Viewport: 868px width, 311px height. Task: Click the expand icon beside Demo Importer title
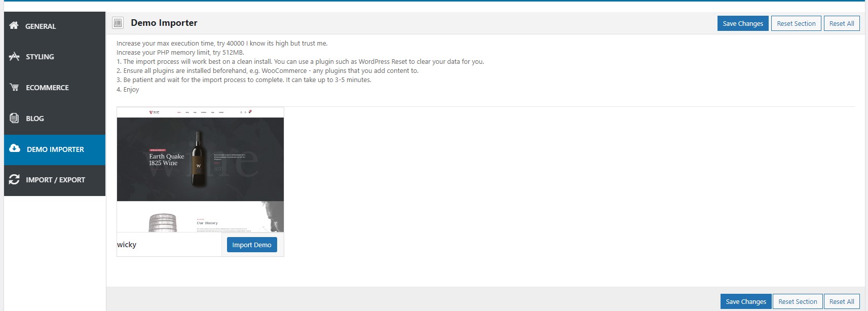tap(118, 23)
